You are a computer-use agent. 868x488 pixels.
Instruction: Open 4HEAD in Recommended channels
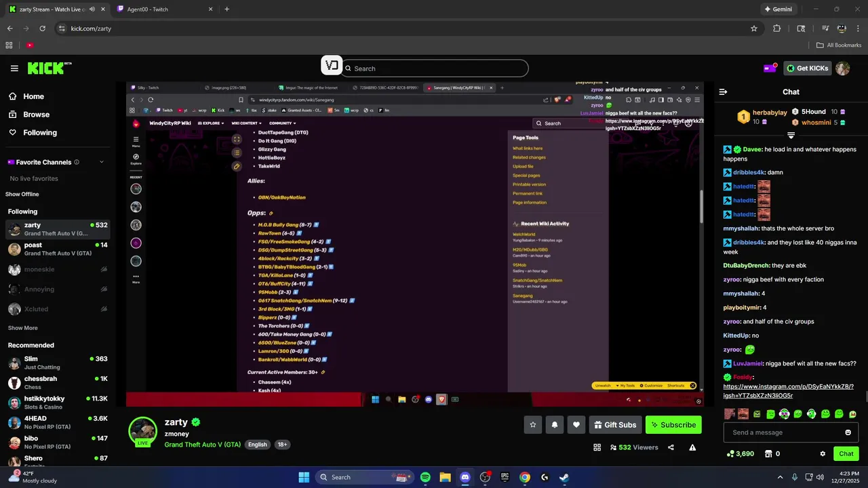point(58,422)
